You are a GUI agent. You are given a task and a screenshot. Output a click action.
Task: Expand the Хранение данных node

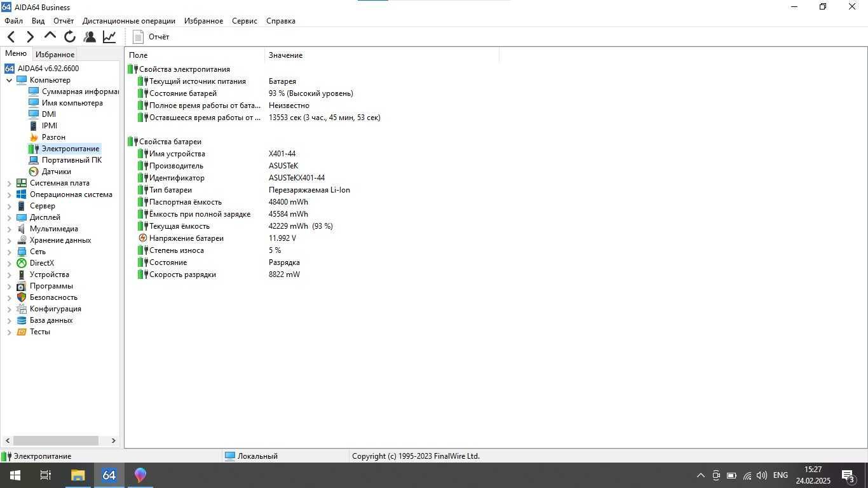[10, 240]
